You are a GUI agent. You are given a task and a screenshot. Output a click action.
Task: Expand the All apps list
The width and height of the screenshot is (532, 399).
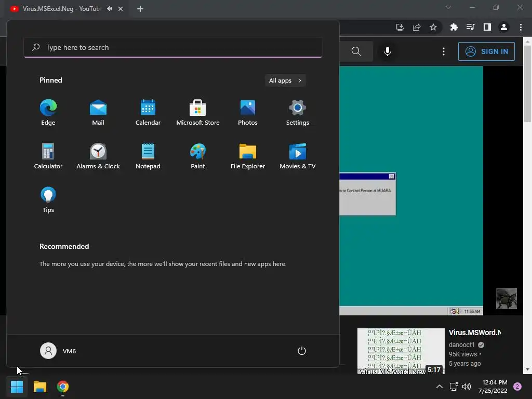pyautogui.click(x=285, y=81)
